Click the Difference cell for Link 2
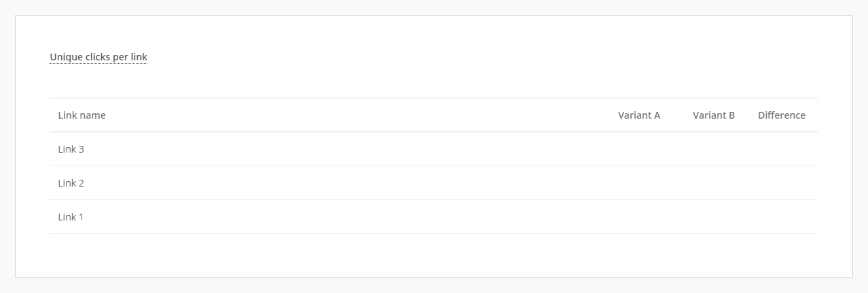 coord(781,183)
